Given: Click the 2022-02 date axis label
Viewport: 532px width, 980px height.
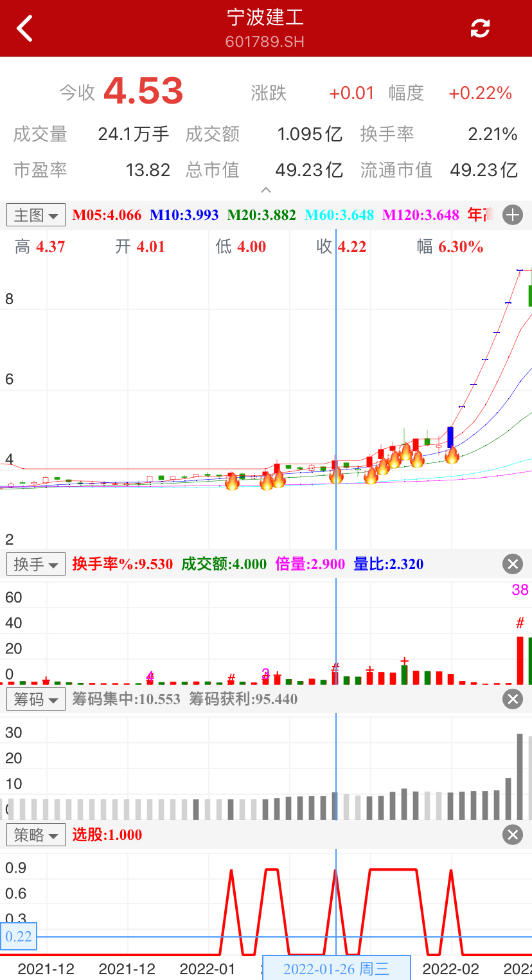Looking at the screenshot, I should point(451,968).
